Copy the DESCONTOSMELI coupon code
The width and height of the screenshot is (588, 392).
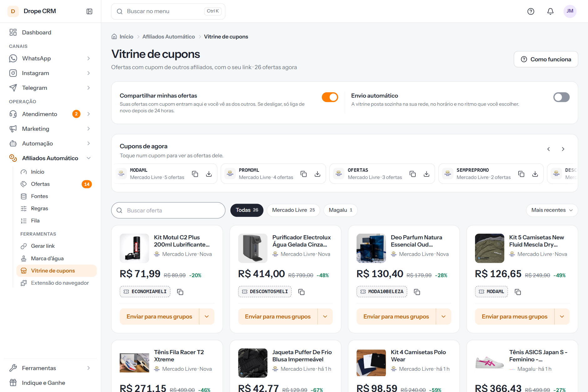pos(302,292)
